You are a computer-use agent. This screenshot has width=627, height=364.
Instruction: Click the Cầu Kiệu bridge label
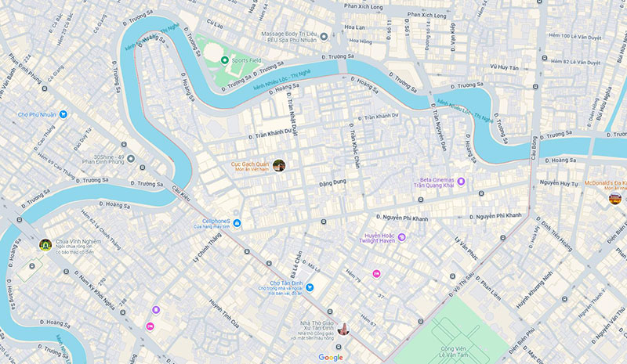click(181, 193)
